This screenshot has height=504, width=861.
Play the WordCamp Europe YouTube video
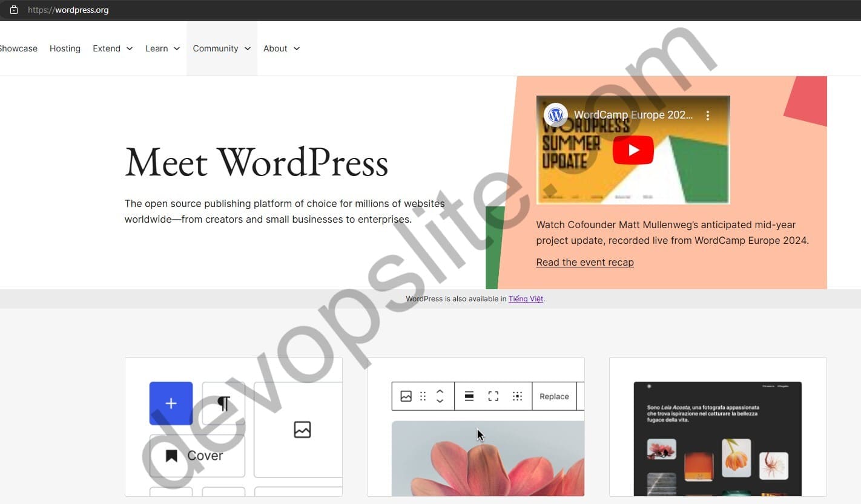[x=633, y=150]
